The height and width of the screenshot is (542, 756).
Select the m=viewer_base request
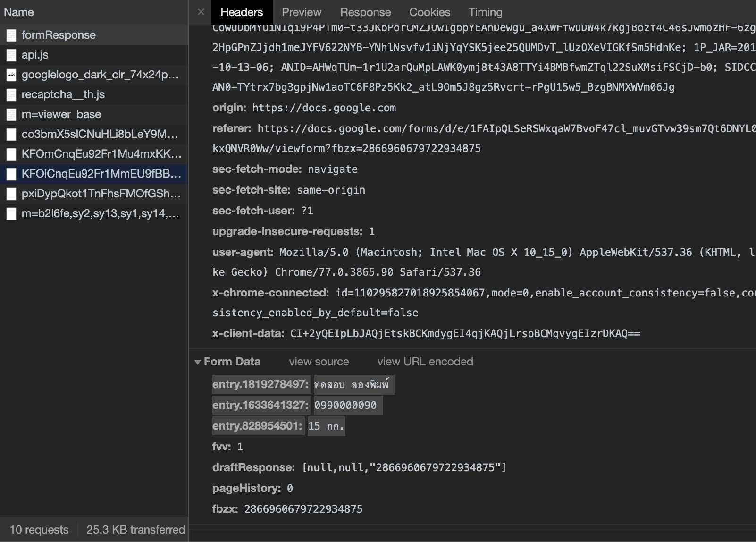click(x=94, y=114)
